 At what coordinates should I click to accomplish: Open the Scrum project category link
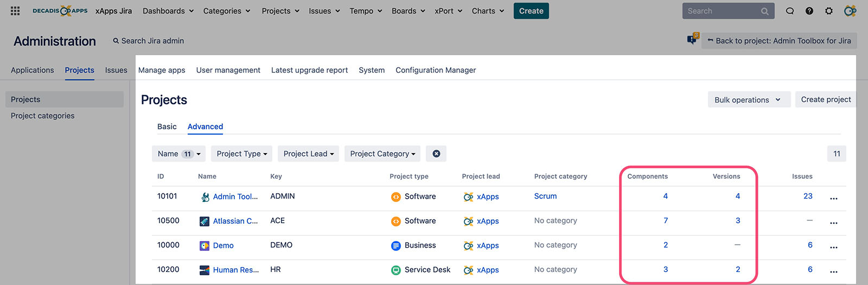[545, 196]
